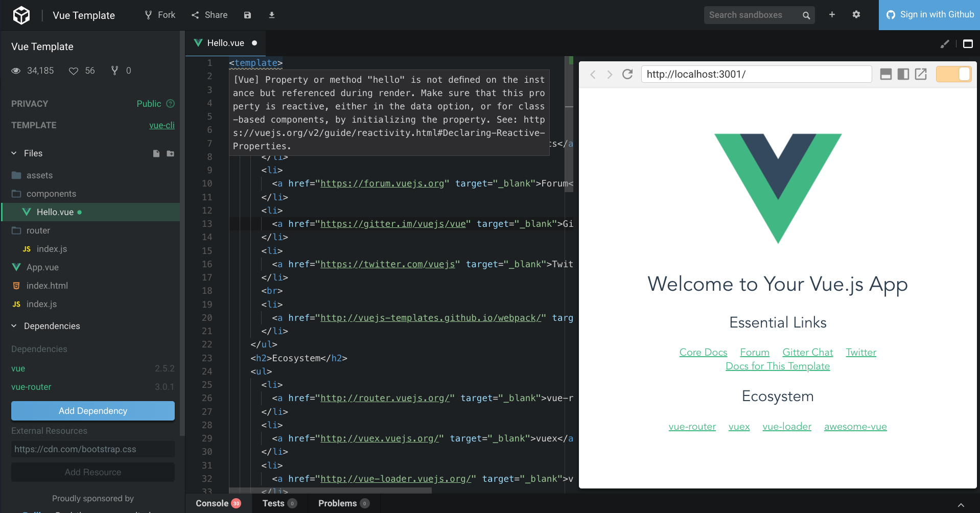Open root index.js file
This screenshot has width=980, height=513.
pyautogui.click(x=90, y=304)
